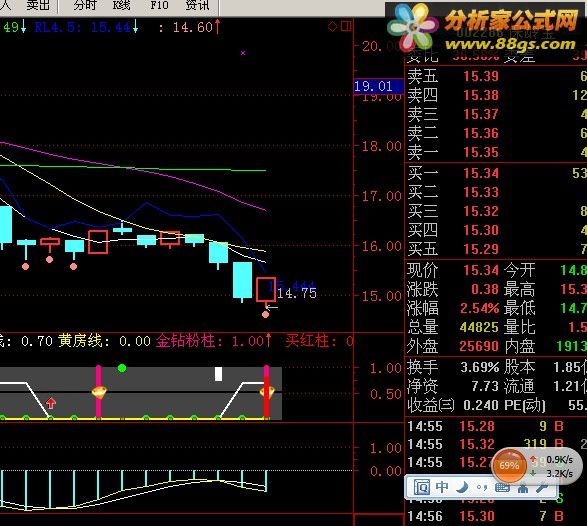Click the green dot marker in the indicator panel

click(122, 368)
